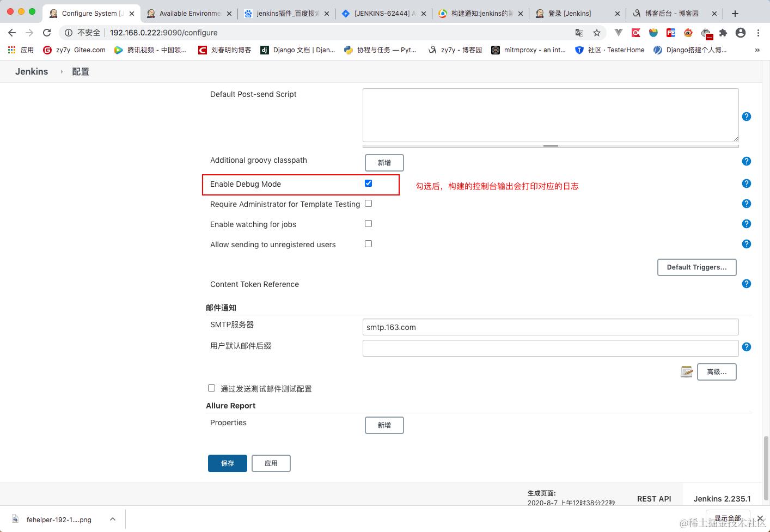Image resolution: width=770 pixels, height=532 pixels.
Task: Enable watching for jobs checkbox
Action: point(369,223)
